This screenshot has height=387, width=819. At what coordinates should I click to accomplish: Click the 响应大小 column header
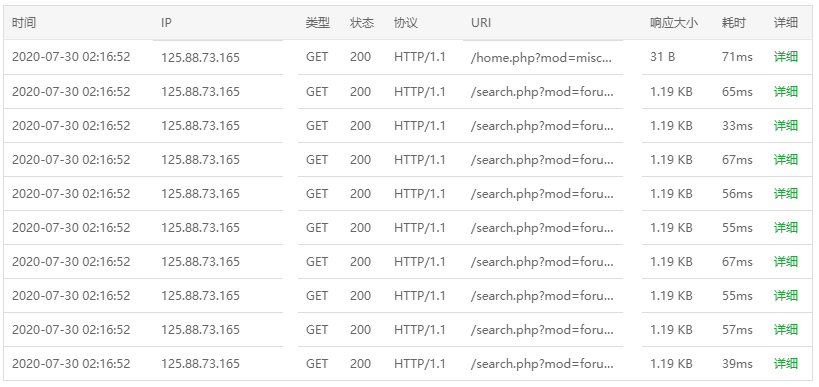(674, 23)
